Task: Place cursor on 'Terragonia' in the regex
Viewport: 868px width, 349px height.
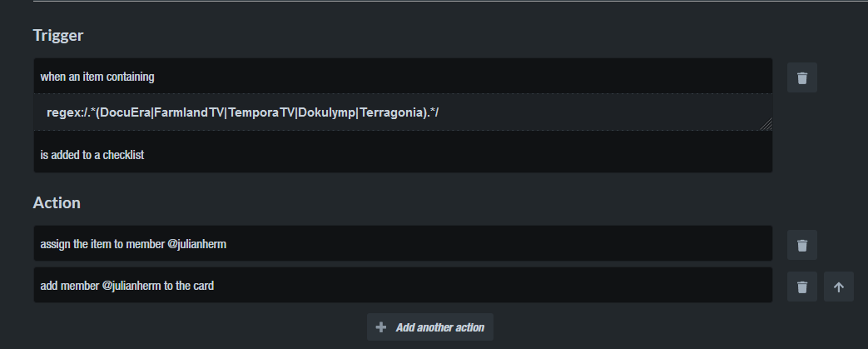Action: click(x=393, y=112)
